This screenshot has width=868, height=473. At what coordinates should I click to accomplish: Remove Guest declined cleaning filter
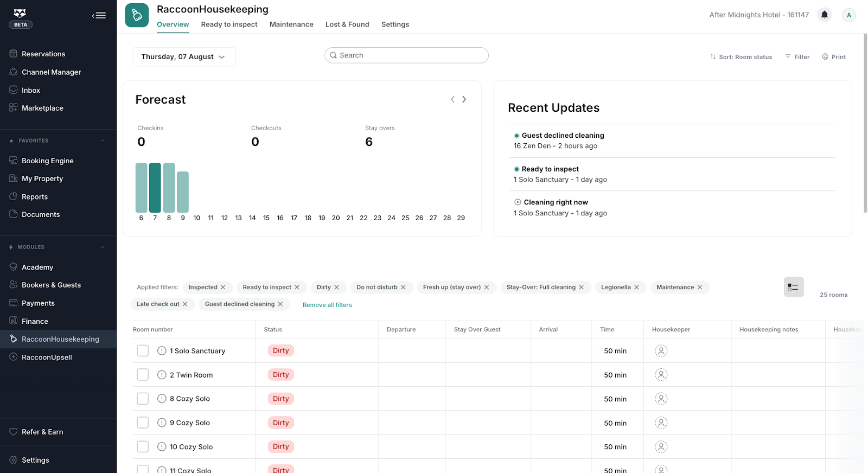(280, 304)
